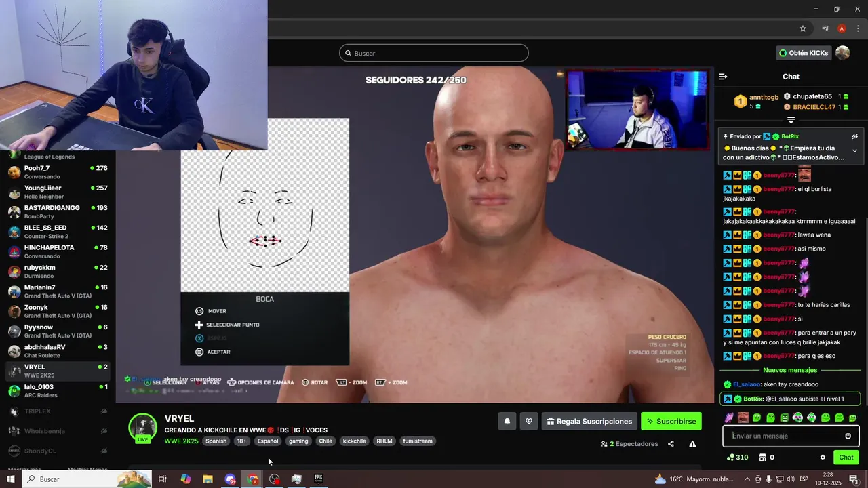Viewport: 868px width, 488px height.
Task: Insert the purple sparkle quick emote
Action: pos(729,418)
